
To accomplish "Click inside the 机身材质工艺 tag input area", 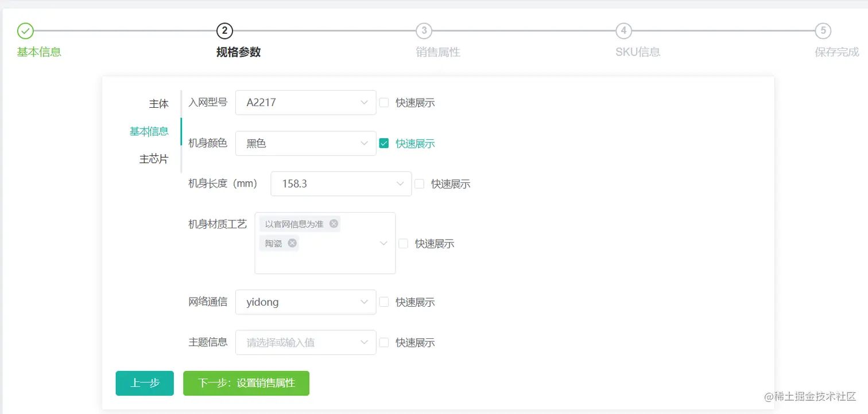I will pyautogui.click(x=325, y=243).
